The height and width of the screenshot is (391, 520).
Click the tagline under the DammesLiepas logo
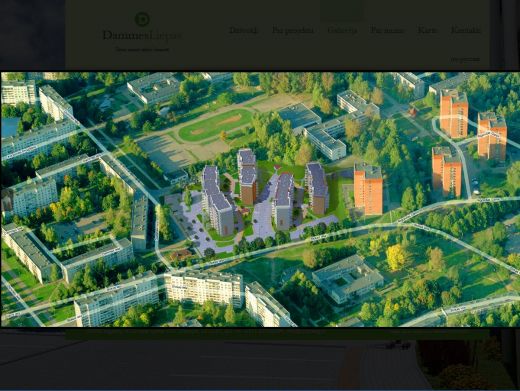(x=142, y=49)
